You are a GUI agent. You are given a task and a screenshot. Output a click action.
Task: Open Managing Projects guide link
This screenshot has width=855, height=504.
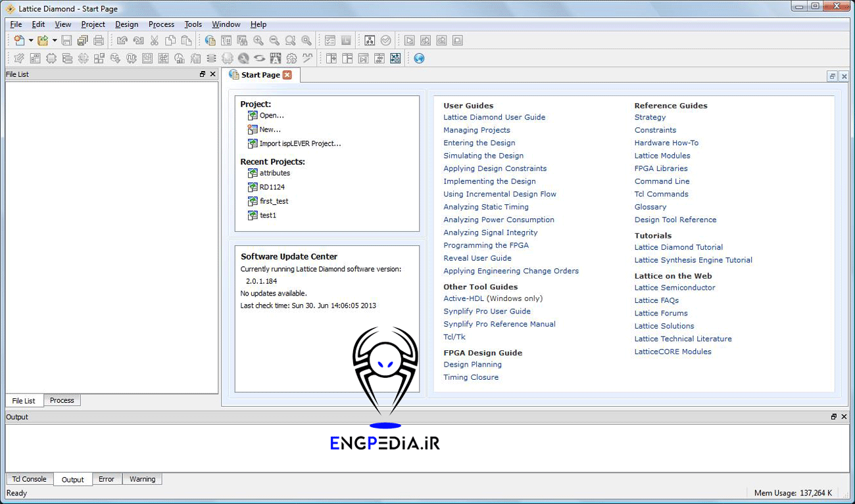[476, 130]
